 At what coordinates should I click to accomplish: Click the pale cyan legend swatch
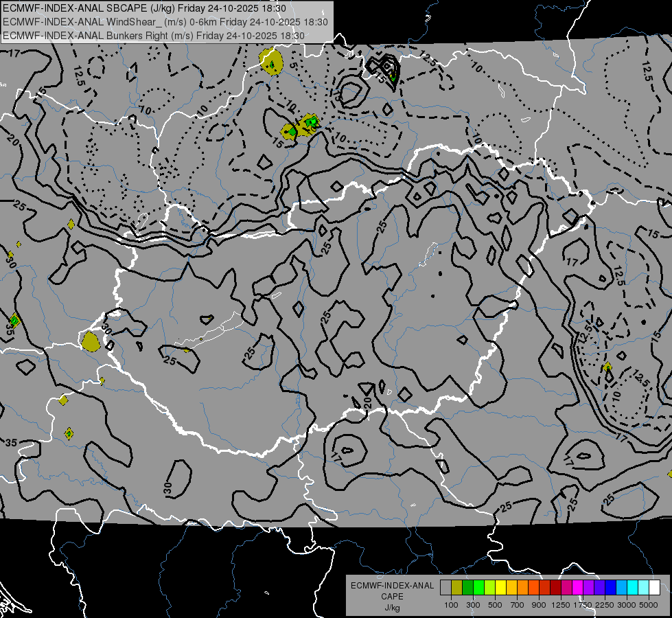pyautogui.click(x=644, y=588)
